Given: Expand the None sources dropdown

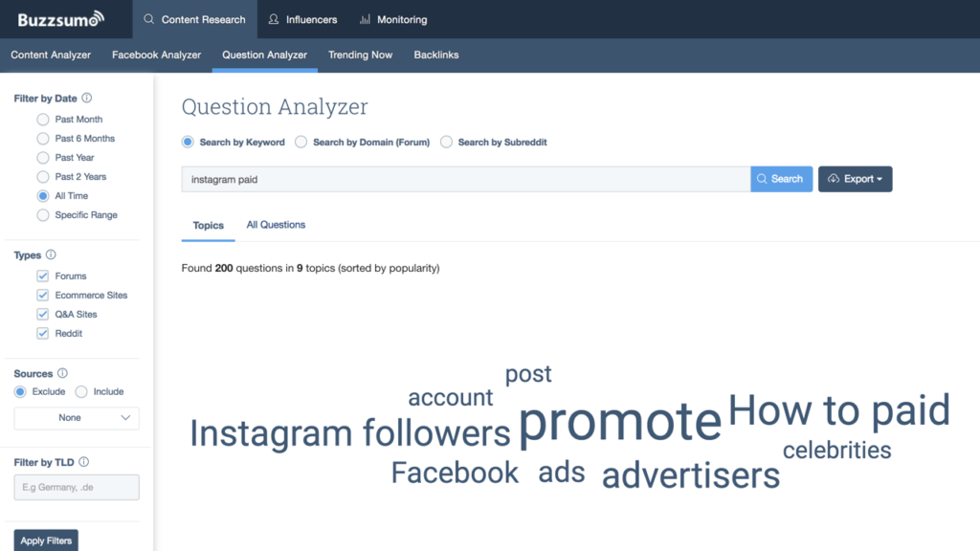Looking at the screenshot, I should click(77, 418).
